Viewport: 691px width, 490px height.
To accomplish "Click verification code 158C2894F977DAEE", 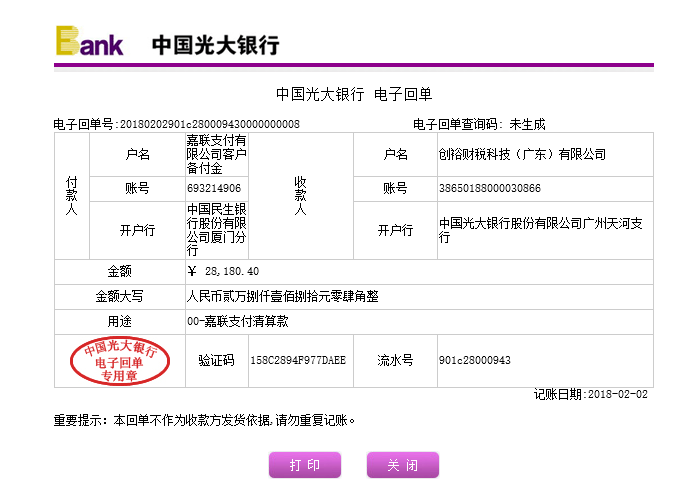I will (x=297, y=360).
